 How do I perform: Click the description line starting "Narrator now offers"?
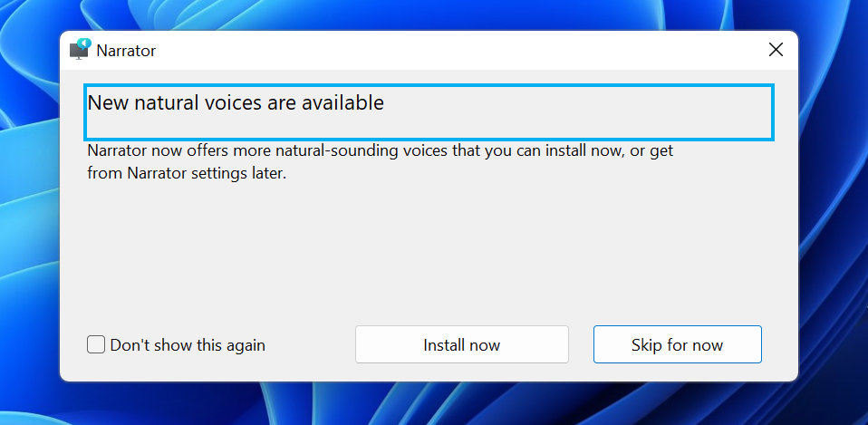(x=380, y=150)
